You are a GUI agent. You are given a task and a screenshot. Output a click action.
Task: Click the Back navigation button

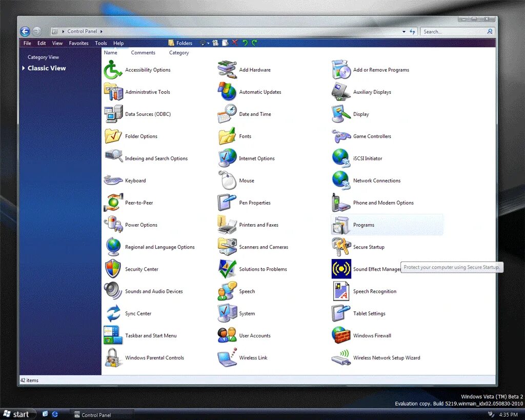tap(25, 31)
